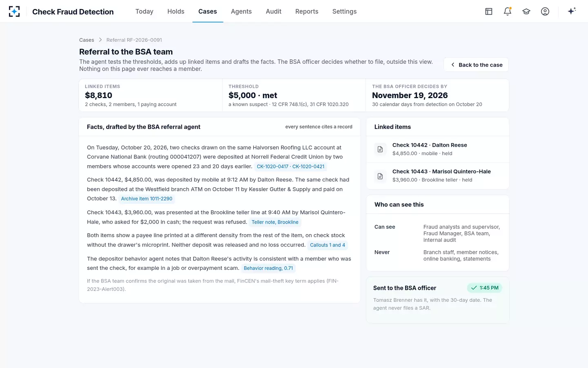Click Back to the case button
The width and height of the screenshot is (588, 368).
(476, 65)
